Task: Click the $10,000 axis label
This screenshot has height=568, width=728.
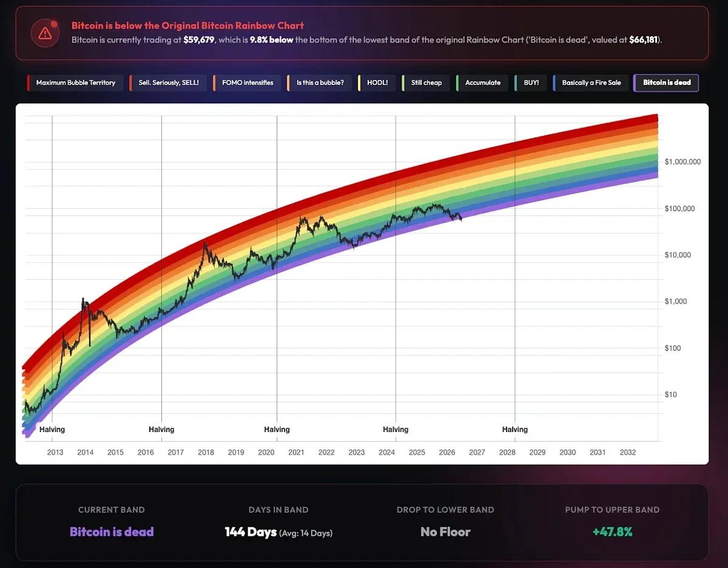Action: tap(678, 255)
